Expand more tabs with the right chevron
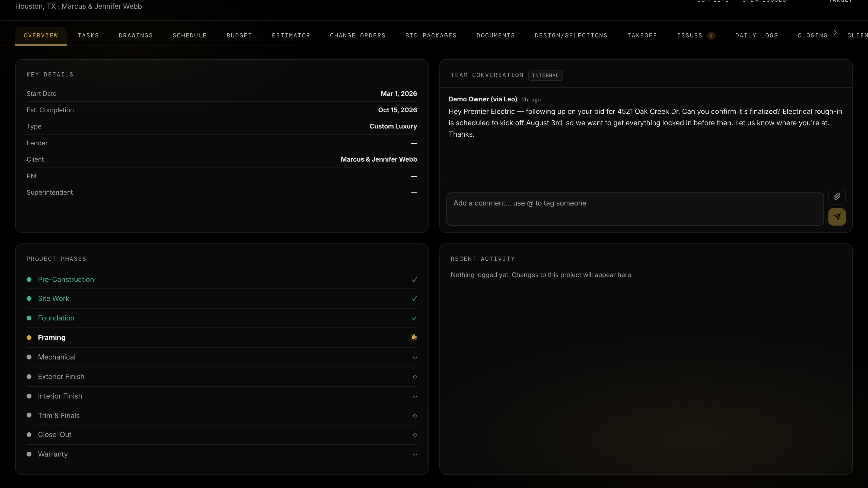 pyautogui.click(x=835, y=33)
